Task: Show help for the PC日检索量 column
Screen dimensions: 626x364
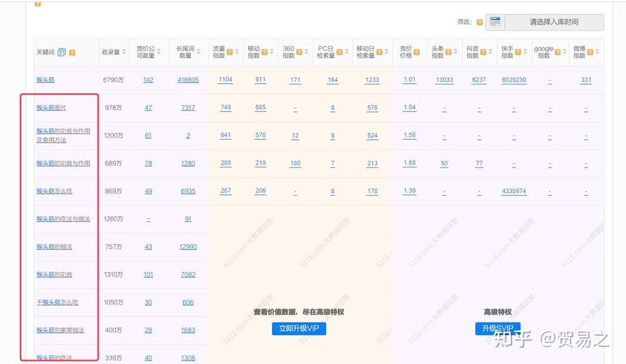Action: [340, 52]
